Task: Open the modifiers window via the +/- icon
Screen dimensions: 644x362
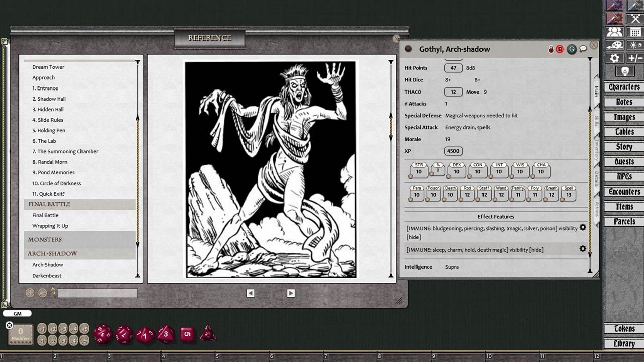Action: click(634, 57)
